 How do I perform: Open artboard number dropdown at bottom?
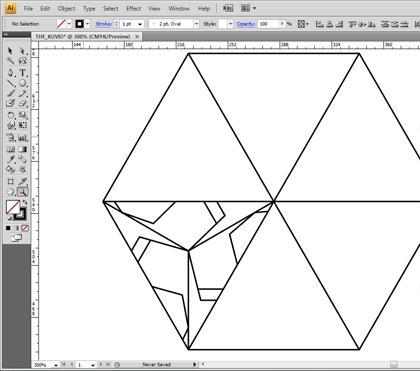click(x=93, y=365)
